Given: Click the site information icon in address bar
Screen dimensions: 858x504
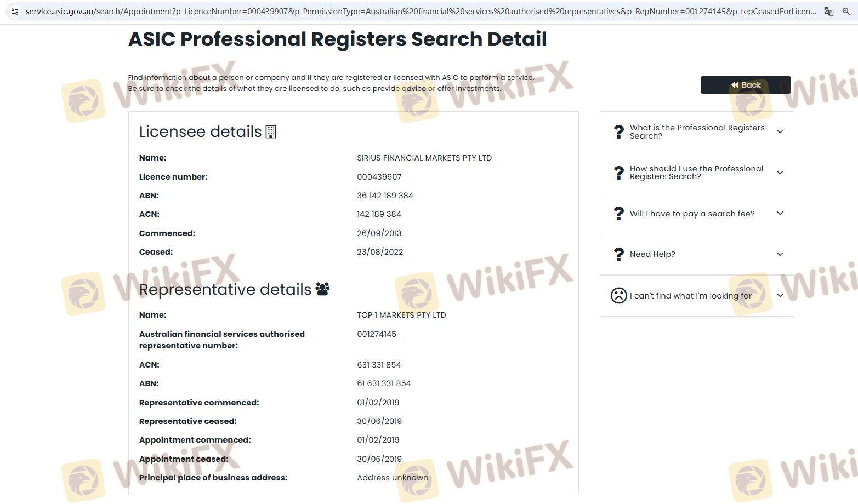Looking at the screenshot, I should (x=15, y=11).
